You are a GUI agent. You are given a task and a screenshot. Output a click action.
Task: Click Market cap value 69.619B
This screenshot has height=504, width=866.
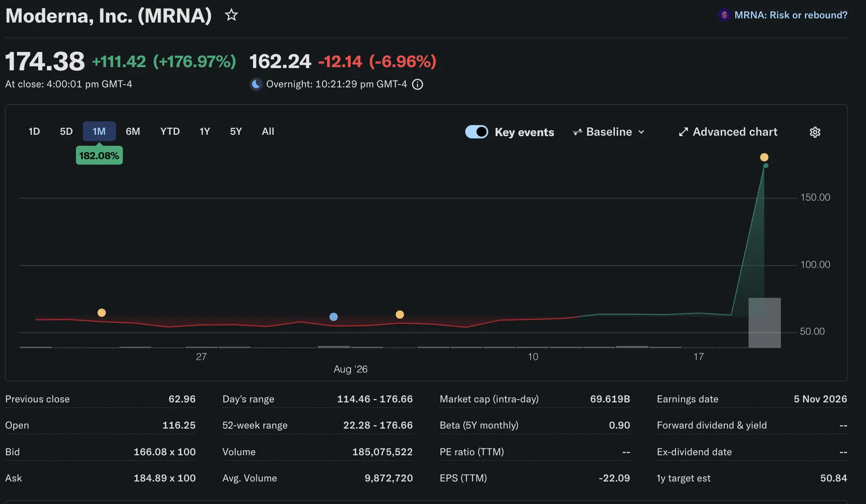tap(610, 399)
